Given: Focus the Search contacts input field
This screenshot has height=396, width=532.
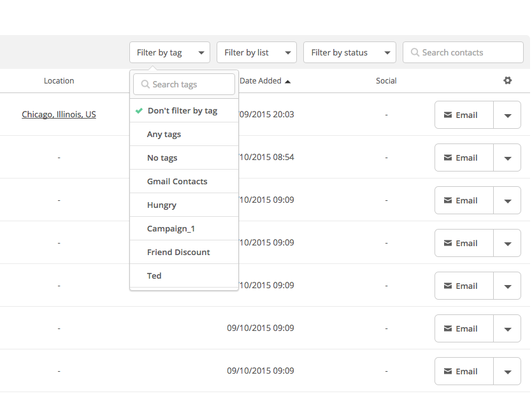Looking at the screenshot, I should (468, 53).
